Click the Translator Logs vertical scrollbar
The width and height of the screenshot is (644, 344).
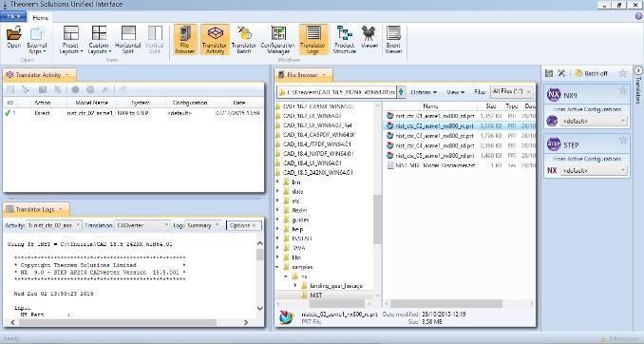click(x=259, y=255)
